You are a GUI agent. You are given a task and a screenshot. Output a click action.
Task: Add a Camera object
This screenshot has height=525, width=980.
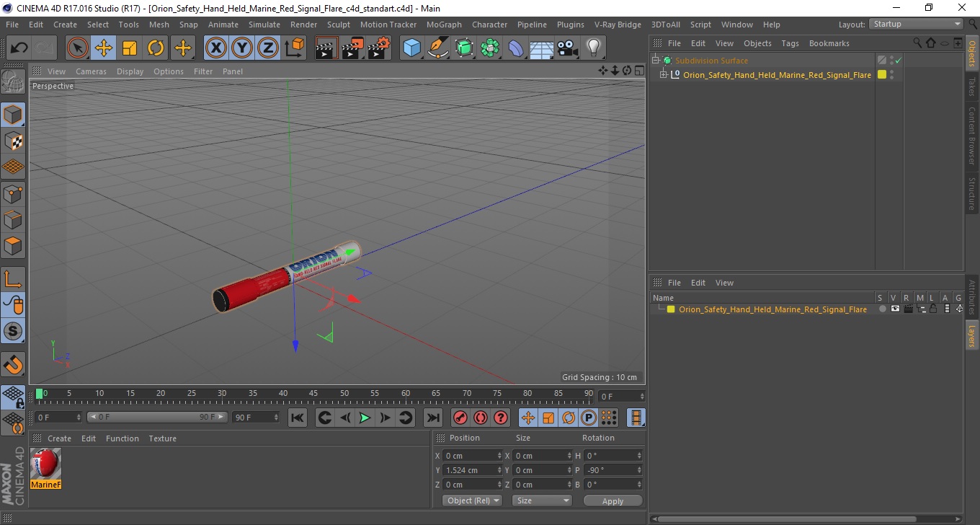click(x=568, y=48)
